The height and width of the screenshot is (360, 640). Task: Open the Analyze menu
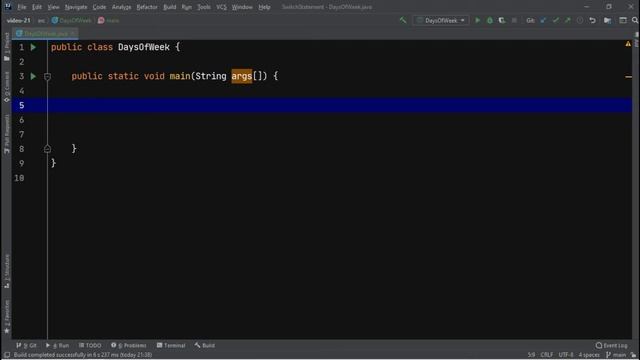pyautogui.click(x=121, y=7)
